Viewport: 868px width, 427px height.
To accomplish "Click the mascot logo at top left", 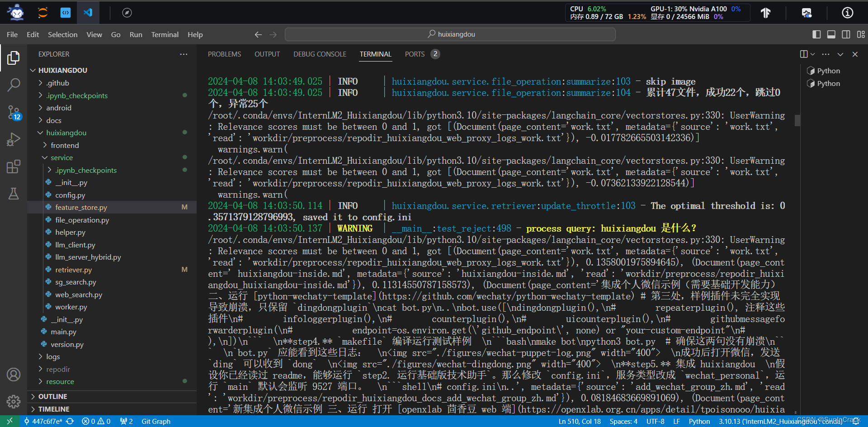I will tap(17, 13).
